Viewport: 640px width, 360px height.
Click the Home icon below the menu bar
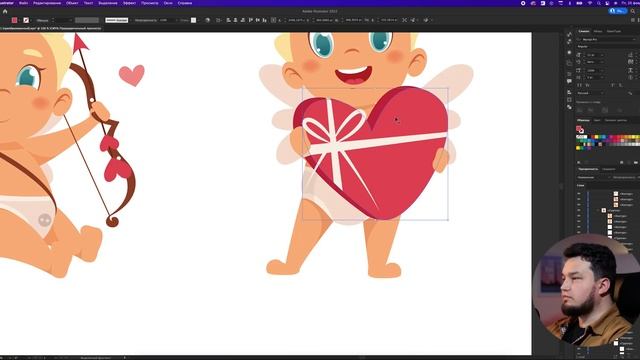[x=5, y=11]
